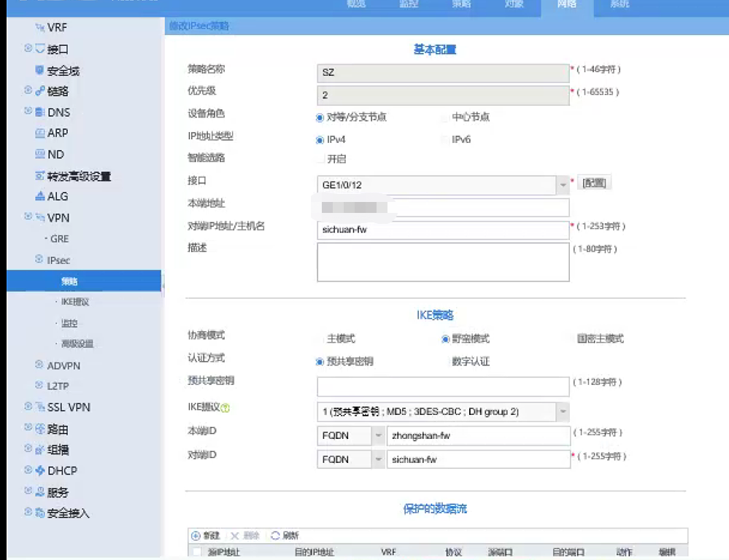Image resolution: width=729 pixels, height=560 pixels.
Task: Select 对等/分支节点 device role
Action: 320,117
